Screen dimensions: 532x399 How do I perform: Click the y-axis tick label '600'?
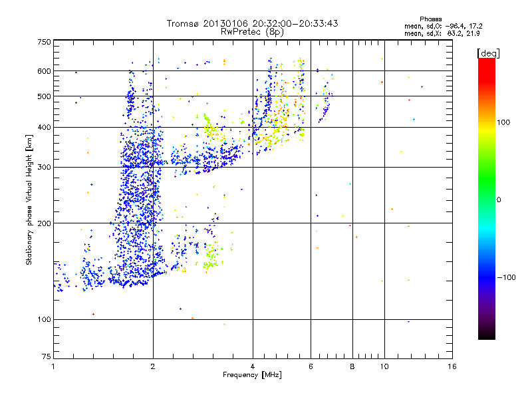click(x=44, y=71)
